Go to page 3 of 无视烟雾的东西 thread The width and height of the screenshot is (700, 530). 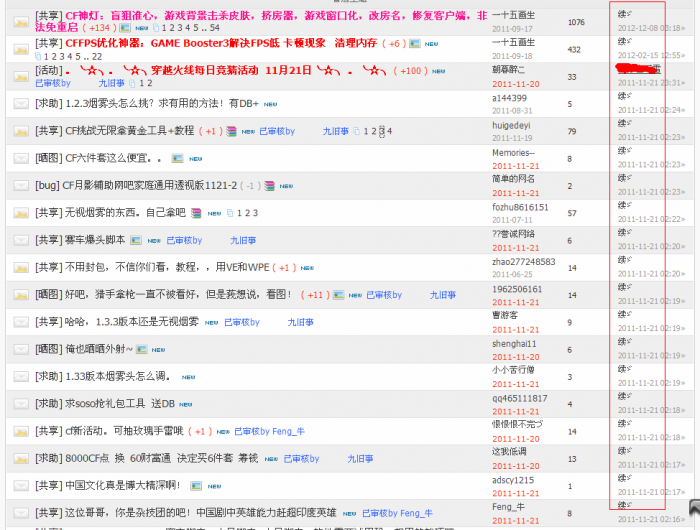coord(255,213)
